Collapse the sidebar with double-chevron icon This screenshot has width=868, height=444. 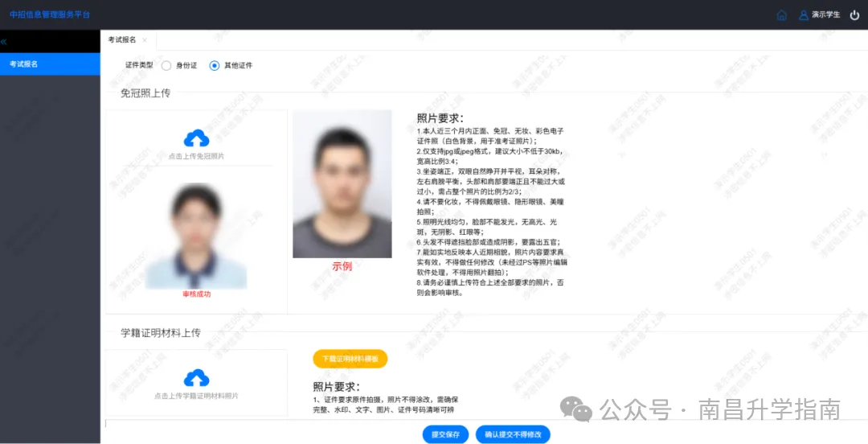pyautogui.click(x=4, y=42)
